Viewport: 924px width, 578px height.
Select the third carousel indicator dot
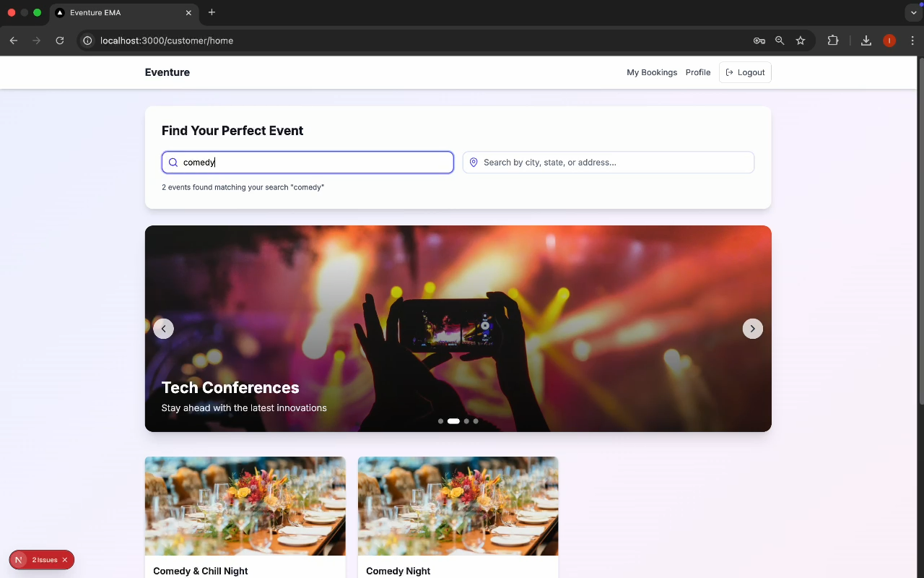pos(466,421)
